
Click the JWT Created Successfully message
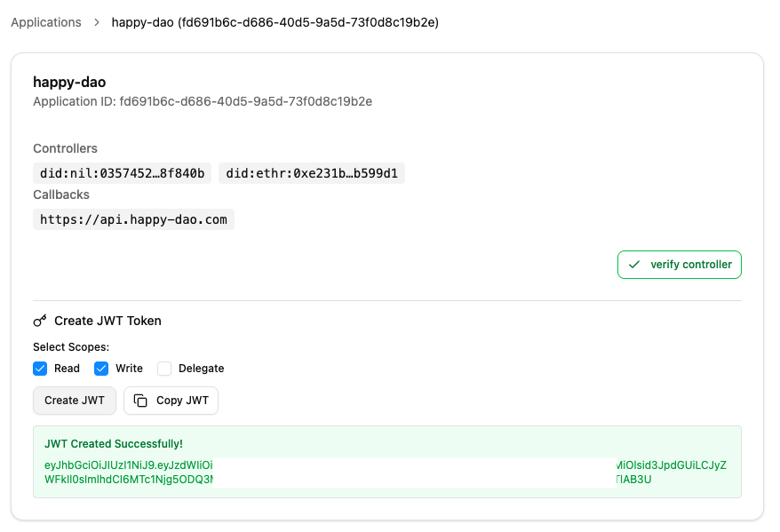tap(114, 443)
